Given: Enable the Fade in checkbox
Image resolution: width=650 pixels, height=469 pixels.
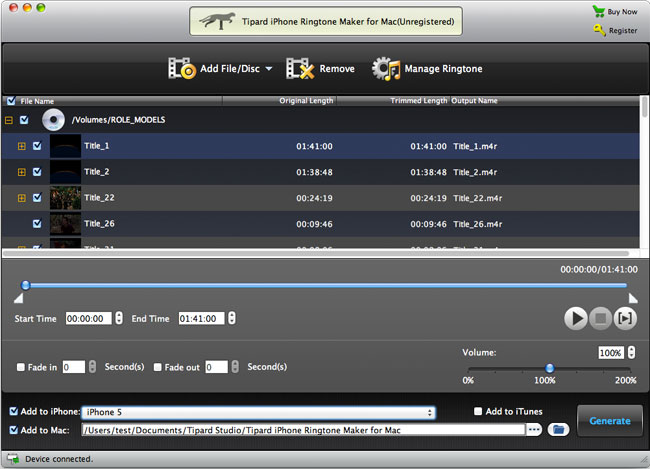Looking at the screenshot, I should pyautogui.click(x=21, y=367).
